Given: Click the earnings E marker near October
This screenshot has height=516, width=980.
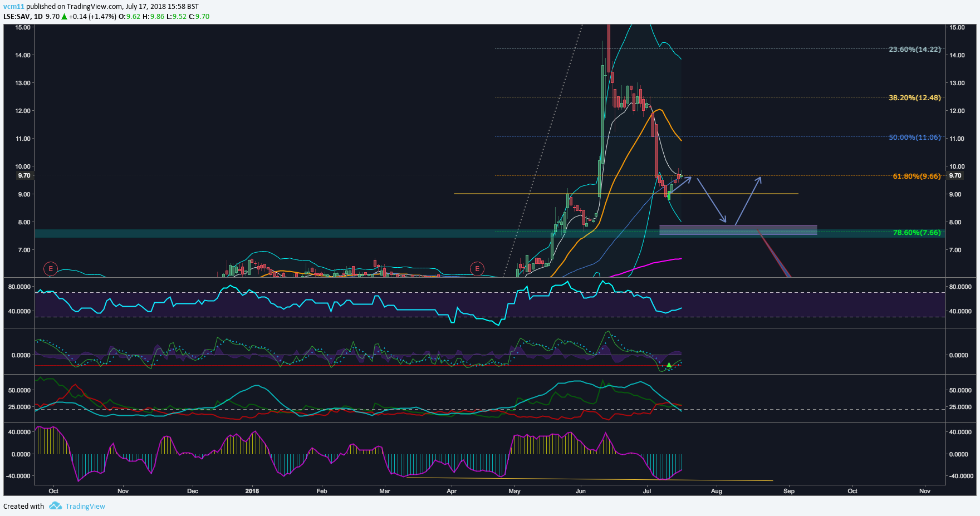Looking at the screenshot, I should pos(51,269).
